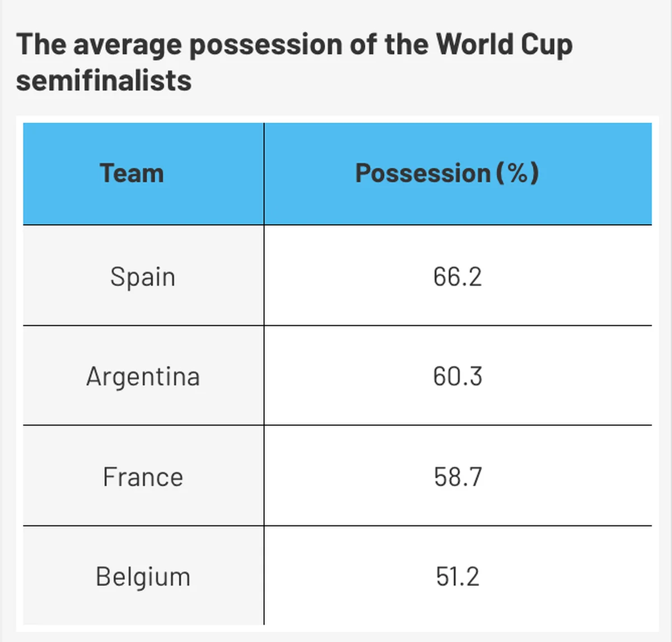Click France's 58.7 possession value

click(458, 477)
